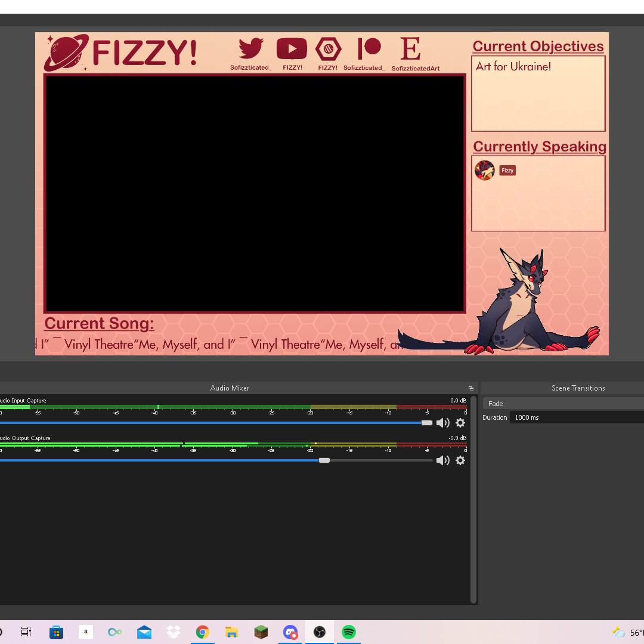644x644 pixels.
Task: Launch Minecraft from the taskbar
Action: [x=261, y=632]
